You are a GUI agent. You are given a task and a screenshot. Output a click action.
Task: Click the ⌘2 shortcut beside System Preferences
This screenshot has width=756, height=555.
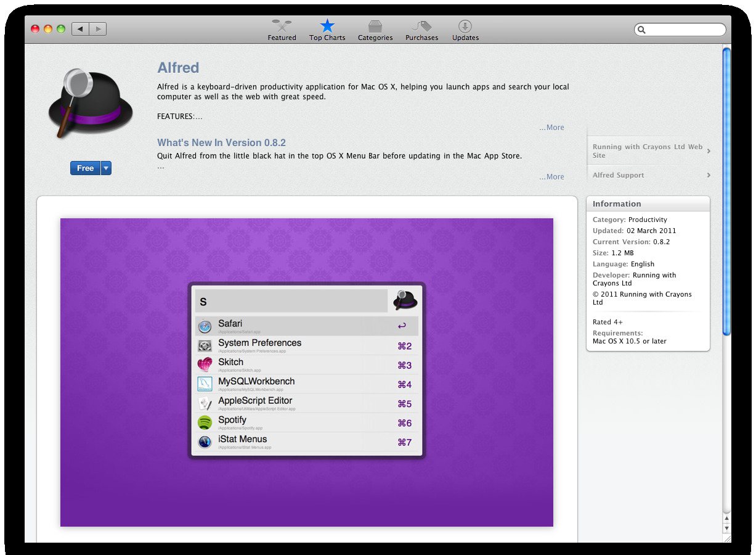coord(404,346)
